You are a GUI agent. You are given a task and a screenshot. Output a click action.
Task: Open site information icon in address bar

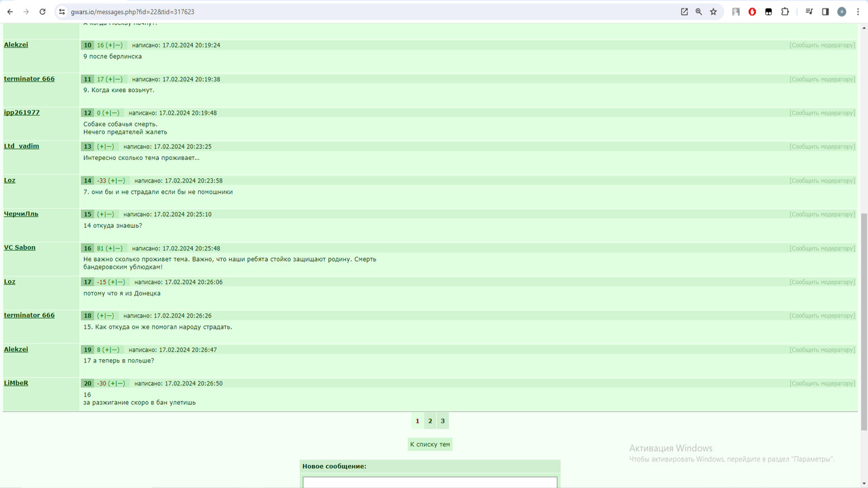point(62,12)
